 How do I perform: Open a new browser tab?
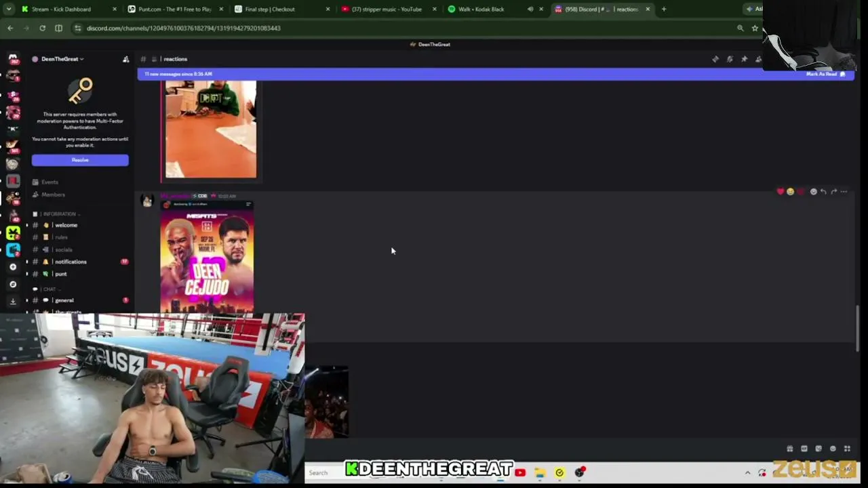(664, 9)
